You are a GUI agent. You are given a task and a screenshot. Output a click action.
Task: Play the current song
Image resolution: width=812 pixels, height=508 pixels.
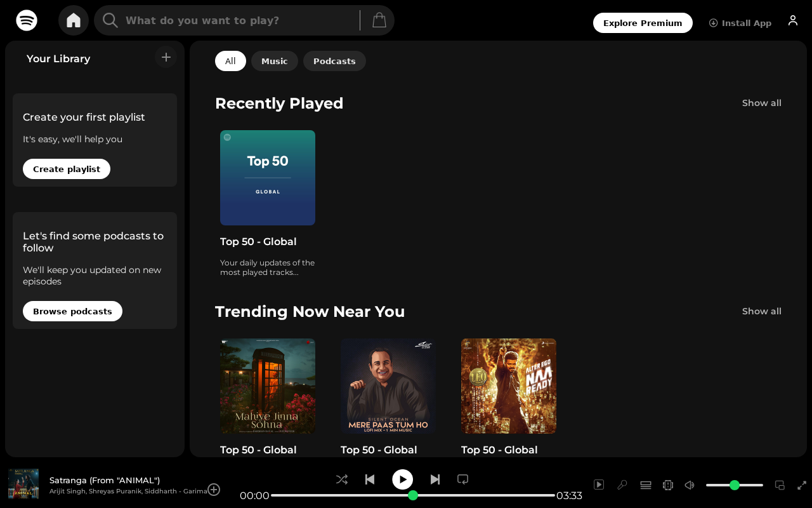pos(403,479)
